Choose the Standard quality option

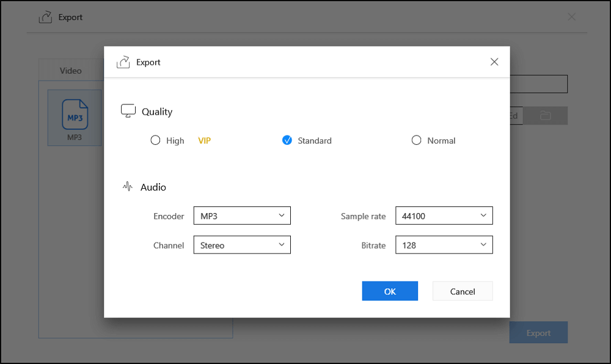(287, 140)
